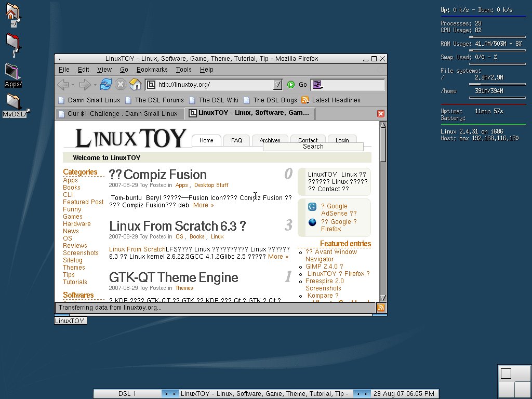
Task: Click the DSL 1 workspace label in taskbar
Action: click(127, 394)
